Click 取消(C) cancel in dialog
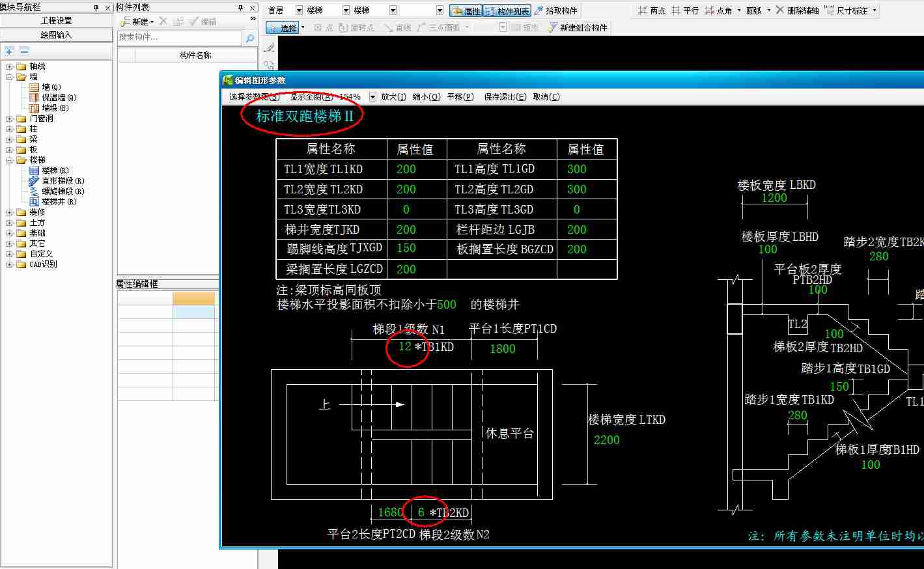Viewport: 924px width, 569px height. tap(546, 97)
